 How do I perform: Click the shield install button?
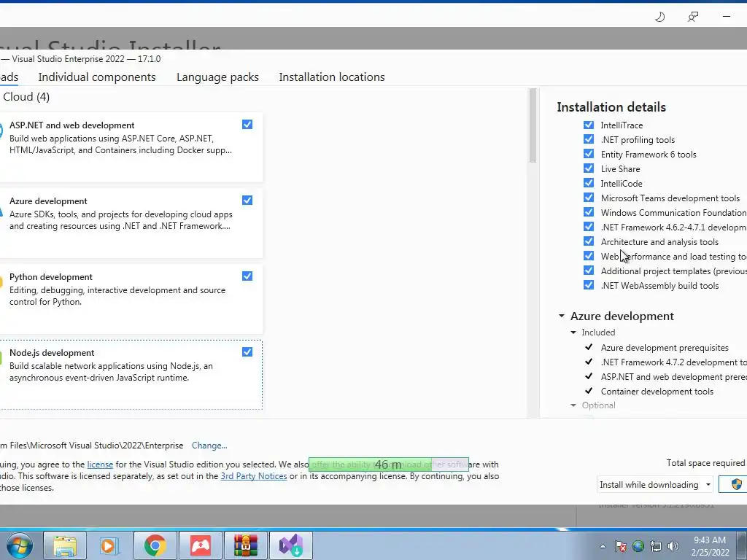[x=732, y=484]
